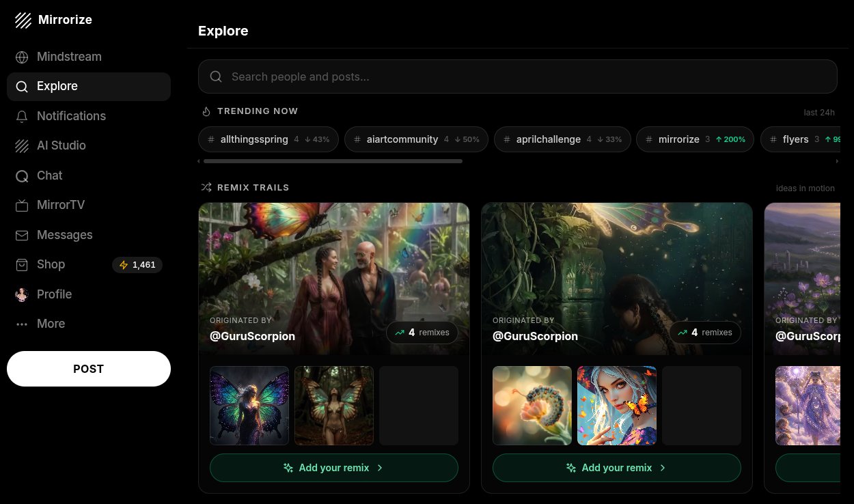Select the allthingsspring trending tag

[268, 139]
